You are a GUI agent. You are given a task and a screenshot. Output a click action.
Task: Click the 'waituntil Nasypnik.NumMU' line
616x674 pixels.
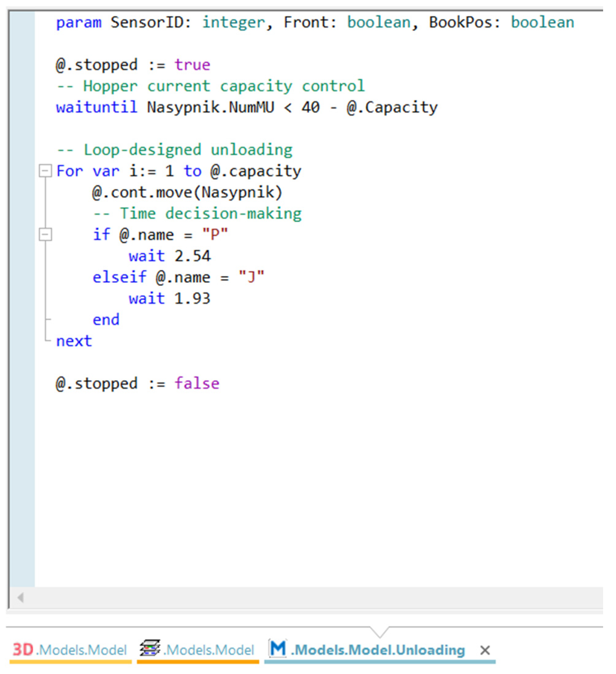[247, 107]
